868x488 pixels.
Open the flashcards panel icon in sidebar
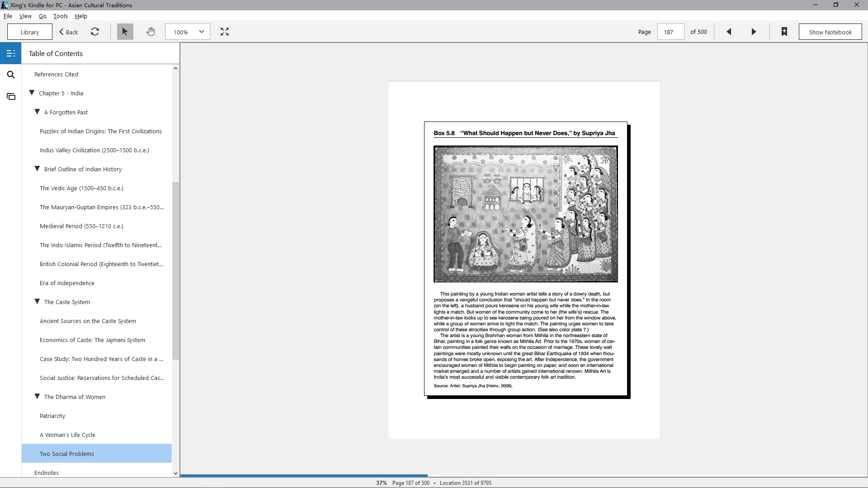(x=11, y=96)
